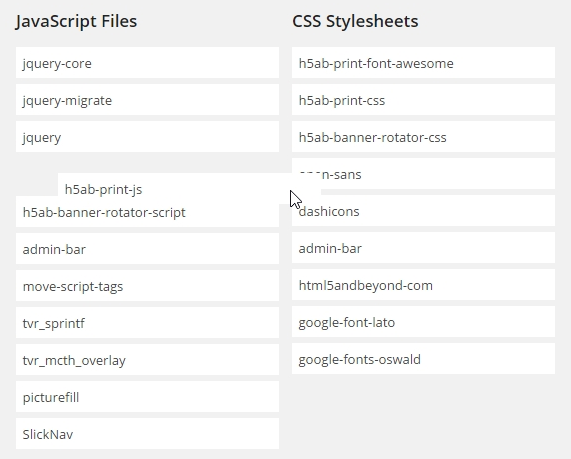Click the picturefill script entry

coord(147,397)
